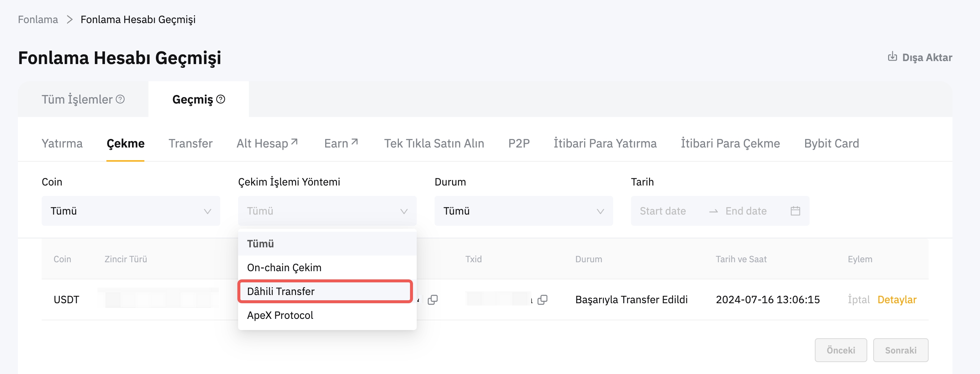Pick ApeX Protocol withdrawal method
This screenshot has width=980, height=374.
(x=280, y=316)
